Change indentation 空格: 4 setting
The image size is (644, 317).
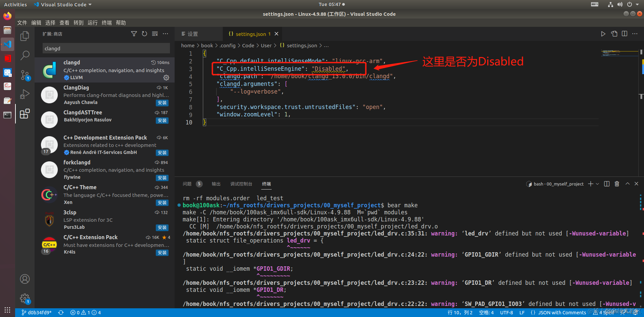[x=486, y=313]
